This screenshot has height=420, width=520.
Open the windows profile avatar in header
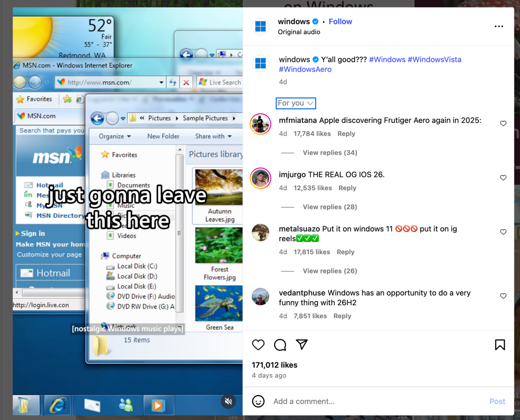(261, 26)
